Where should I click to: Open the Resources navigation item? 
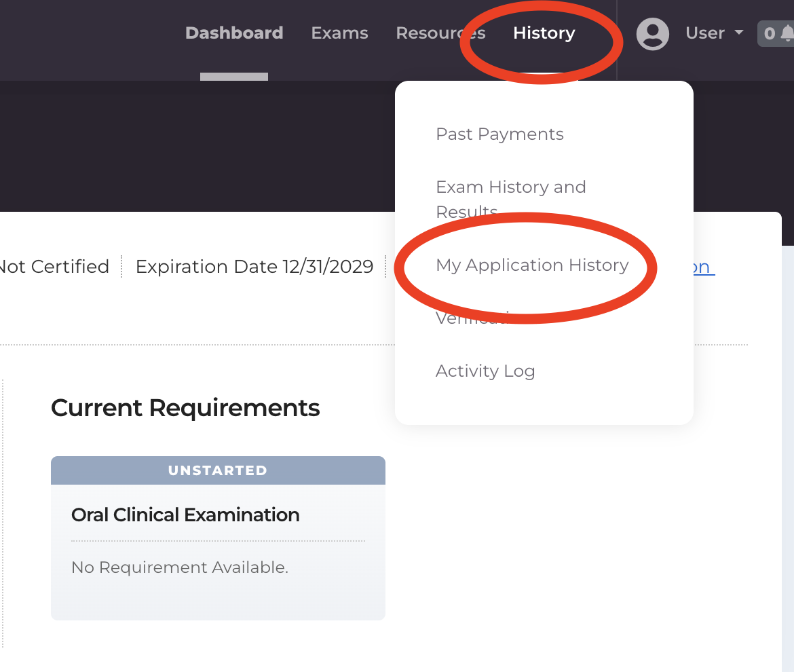click(440, 32)
